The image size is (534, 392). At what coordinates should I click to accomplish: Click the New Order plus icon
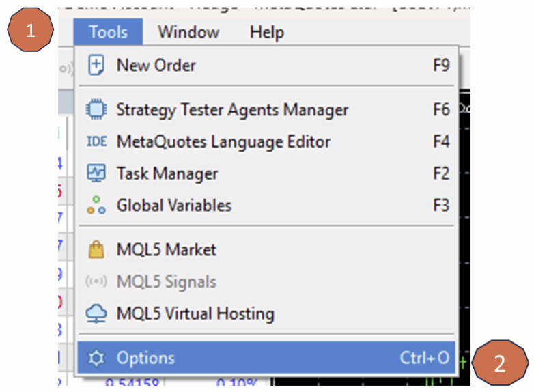click(96, 66)
